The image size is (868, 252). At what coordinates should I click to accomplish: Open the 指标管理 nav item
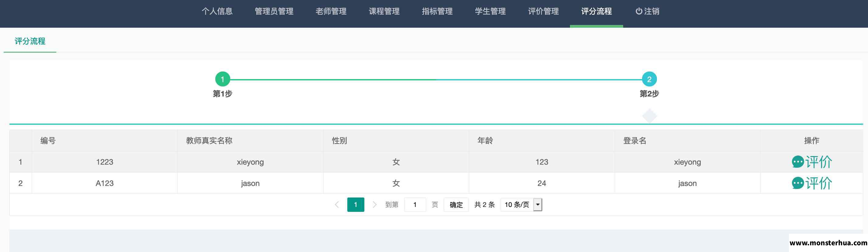click(x=437, y=12)
